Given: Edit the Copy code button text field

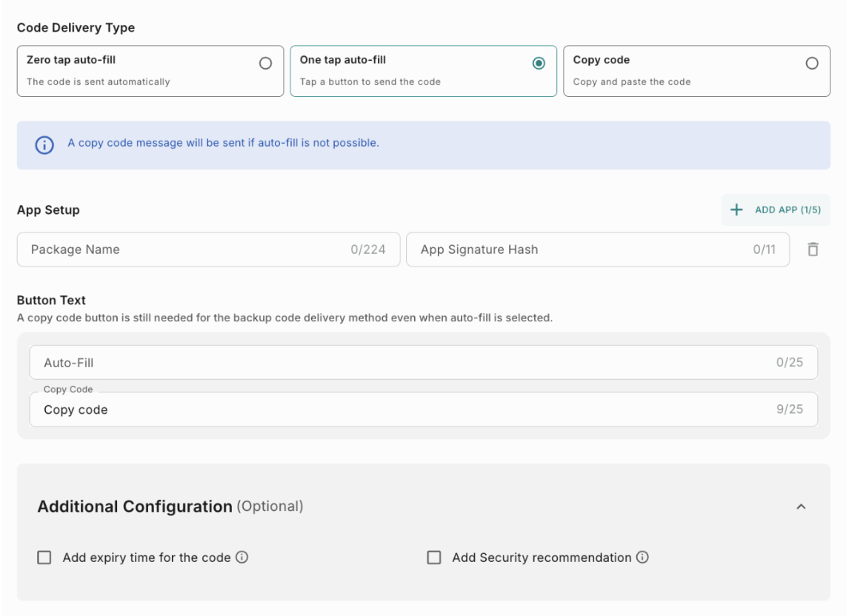Looking at the screenshot, I should (x=400, y=410).
